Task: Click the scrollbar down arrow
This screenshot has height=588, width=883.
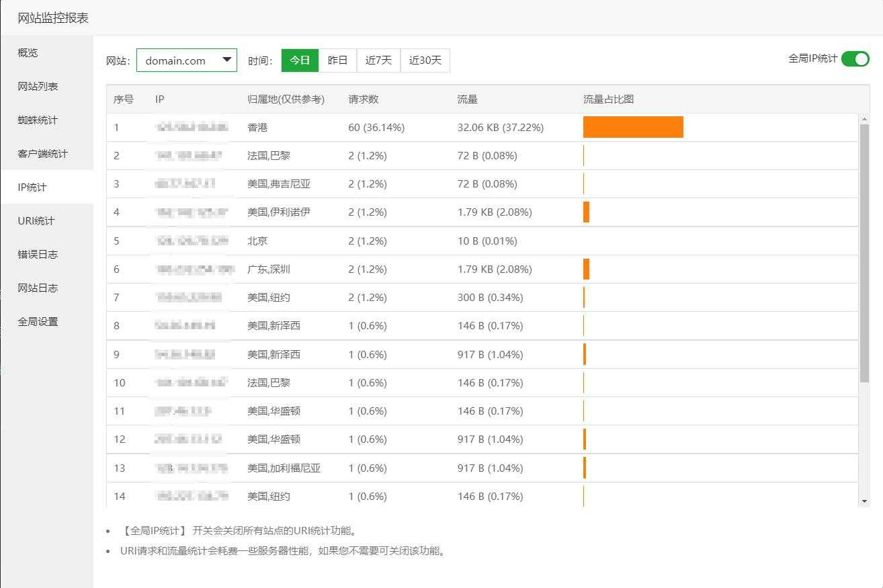Action: pyautogui.click(x=864, y=501)
